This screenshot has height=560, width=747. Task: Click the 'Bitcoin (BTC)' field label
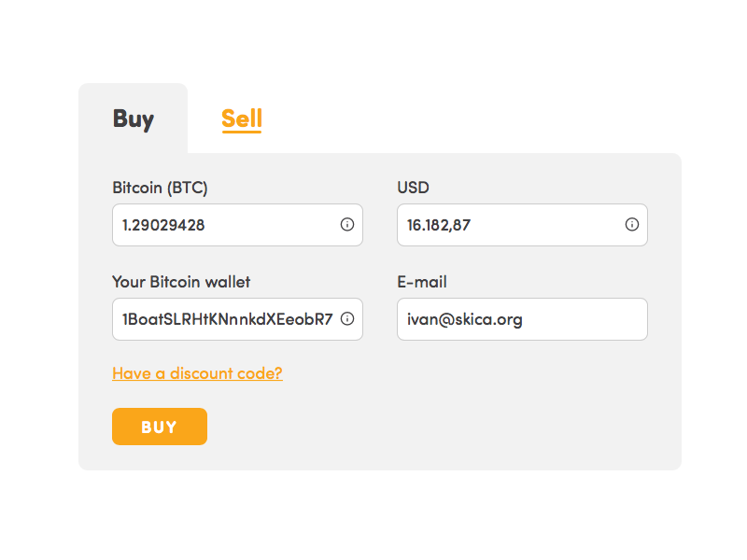point(160,188)
